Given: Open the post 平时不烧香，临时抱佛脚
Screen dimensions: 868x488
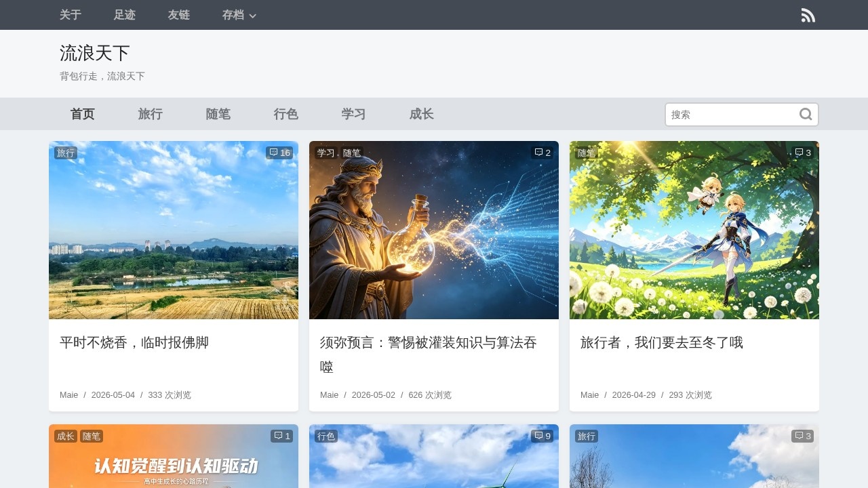Looking at the screenshot, I should pos(134,343).
